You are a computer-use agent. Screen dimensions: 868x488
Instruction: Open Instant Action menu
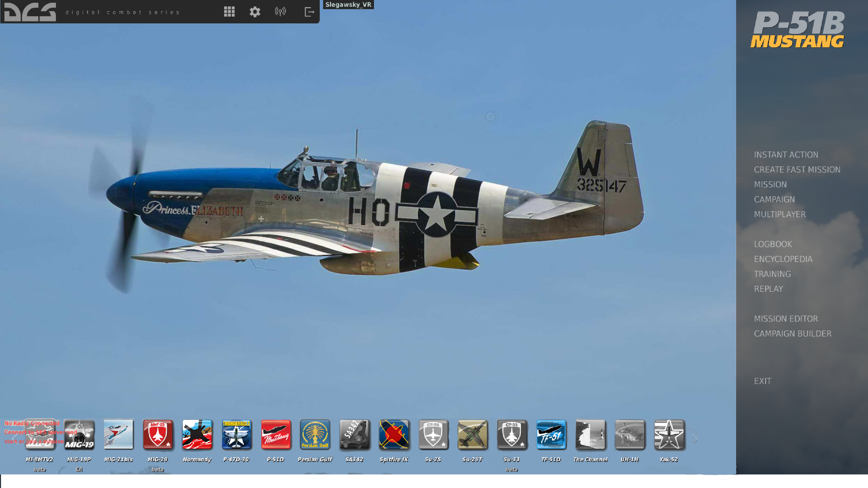point(786,155)
